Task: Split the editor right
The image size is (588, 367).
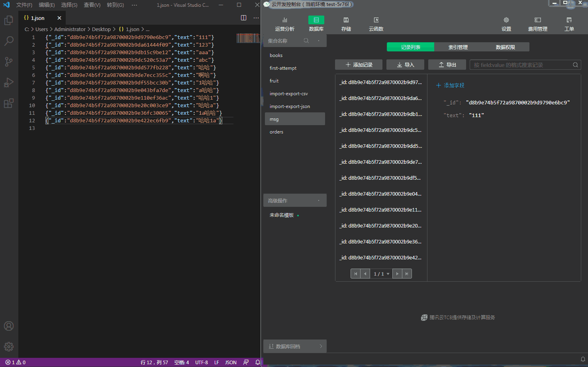Action: [x=244, y=18]
